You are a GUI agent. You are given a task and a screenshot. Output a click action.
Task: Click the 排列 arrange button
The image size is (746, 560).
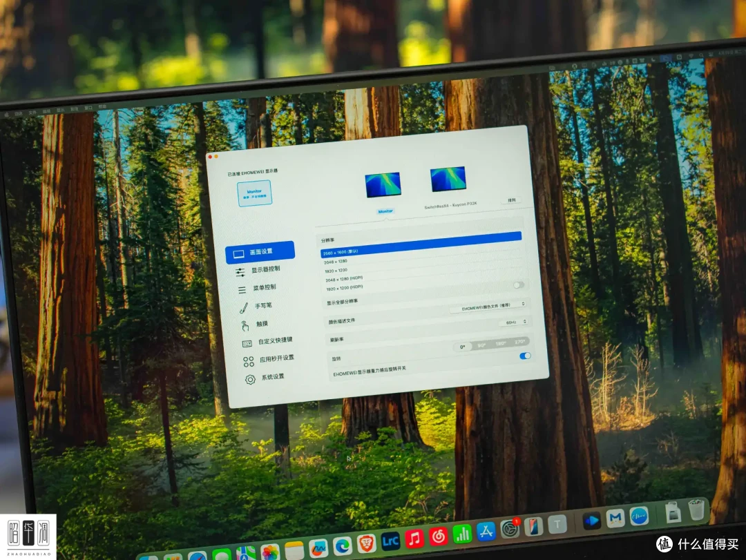pos(511,200)
